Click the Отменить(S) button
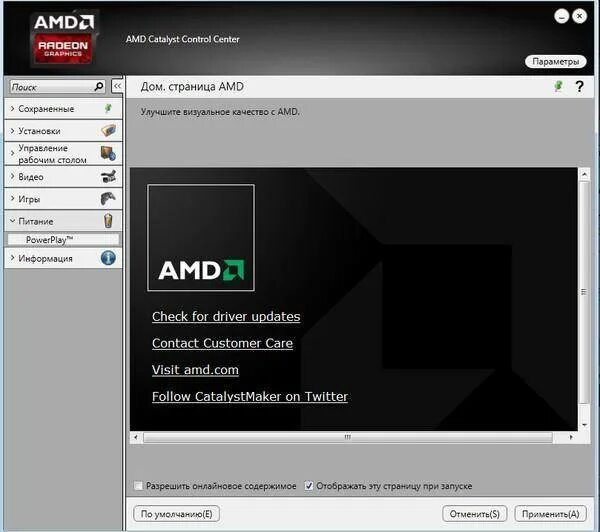This screenshot has height=532, width=600. 474,514
